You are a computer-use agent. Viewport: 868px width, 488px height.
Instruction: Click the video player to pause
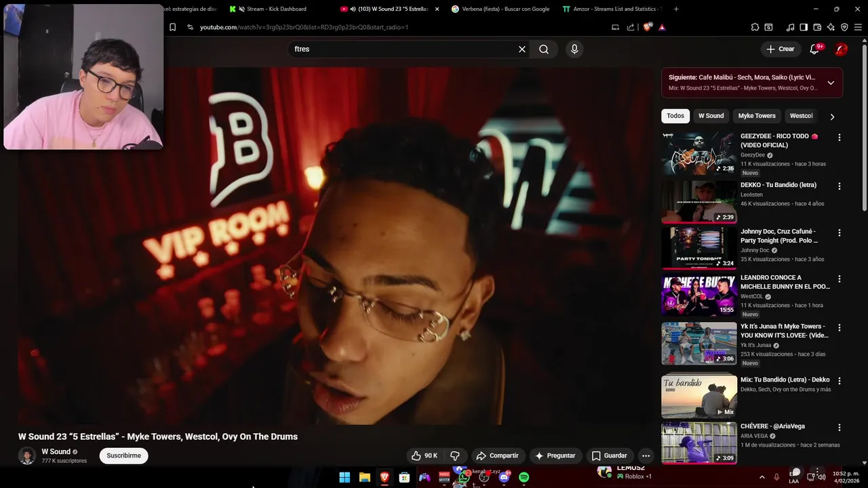[336, 245]
